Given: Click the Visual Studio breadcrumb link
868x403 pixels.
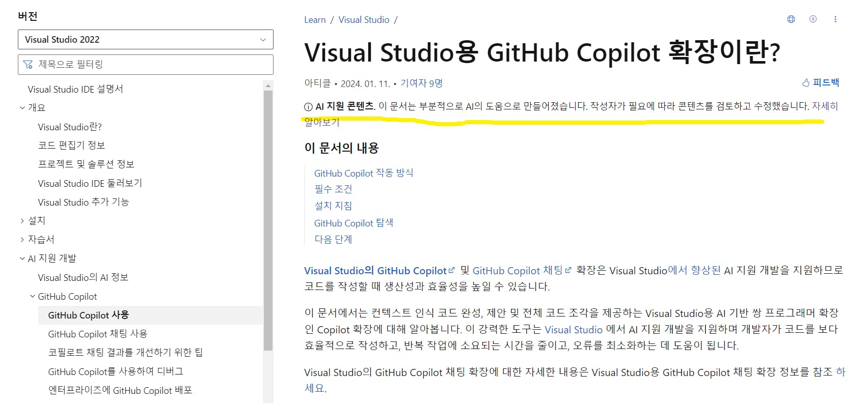Looking at the screenshot, I should point(364,20).
